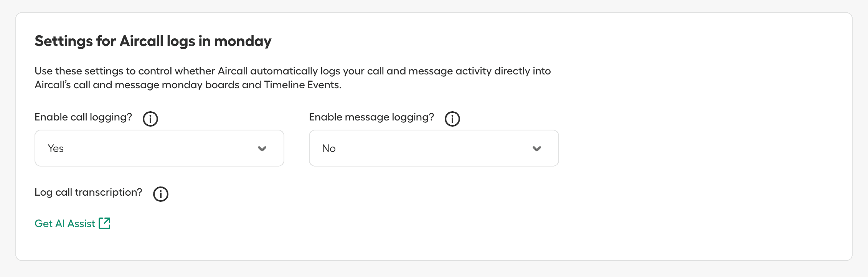Click the settings description paragraph's first line
868x277 pixels.
point(292,71)
